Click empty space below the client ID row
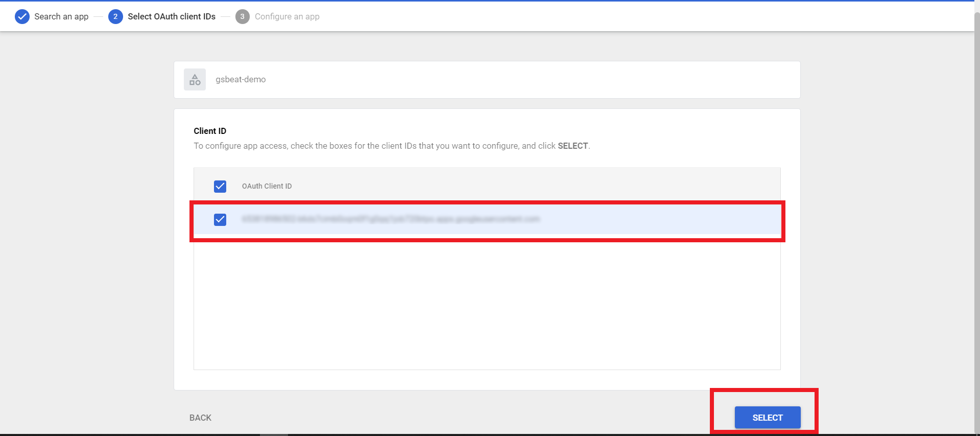 pyautogui.click(x=487, y=302)
